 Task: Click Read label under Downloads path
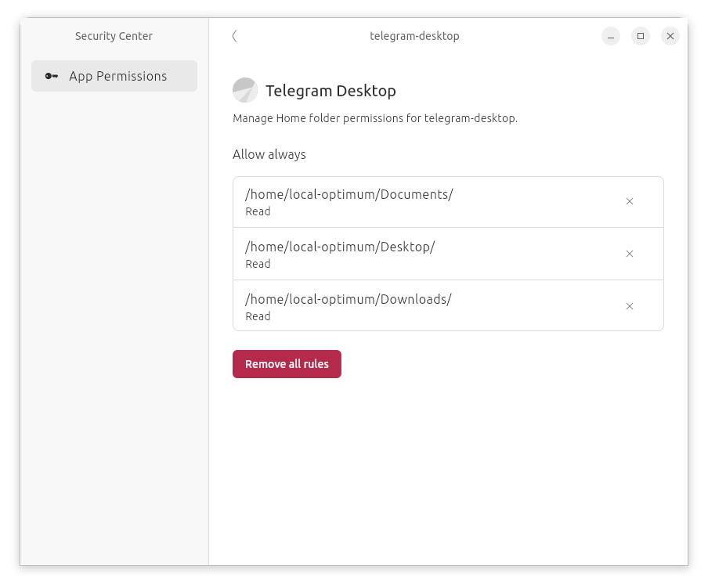click(x=258, y=316)
